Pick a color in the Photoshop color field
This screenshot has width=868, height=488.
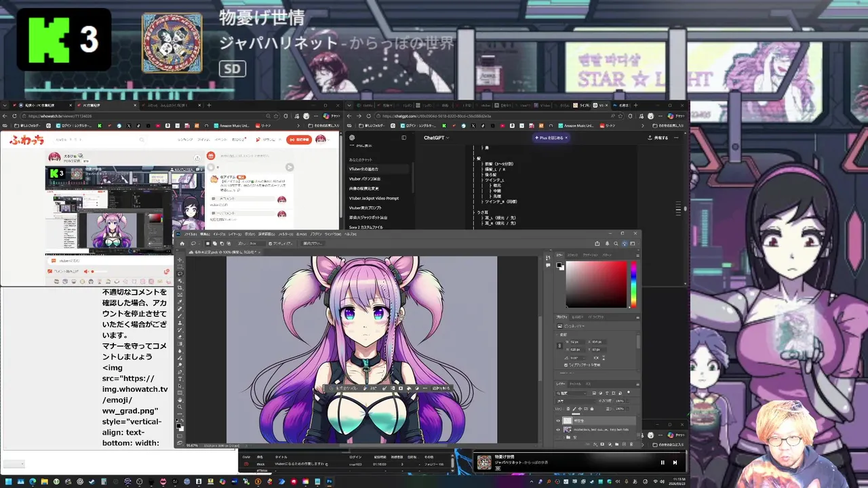tap(596, 284)
